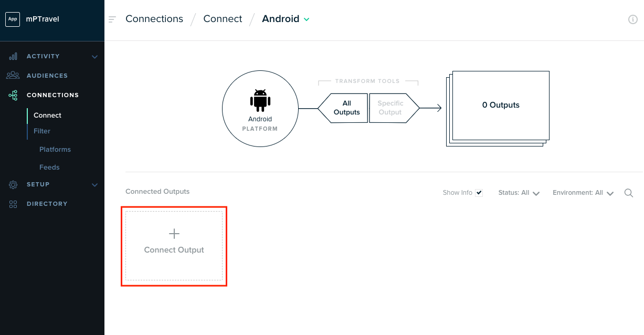Click the Connect Output tile
The image size is (644, 335).
[x=174, y=246]
